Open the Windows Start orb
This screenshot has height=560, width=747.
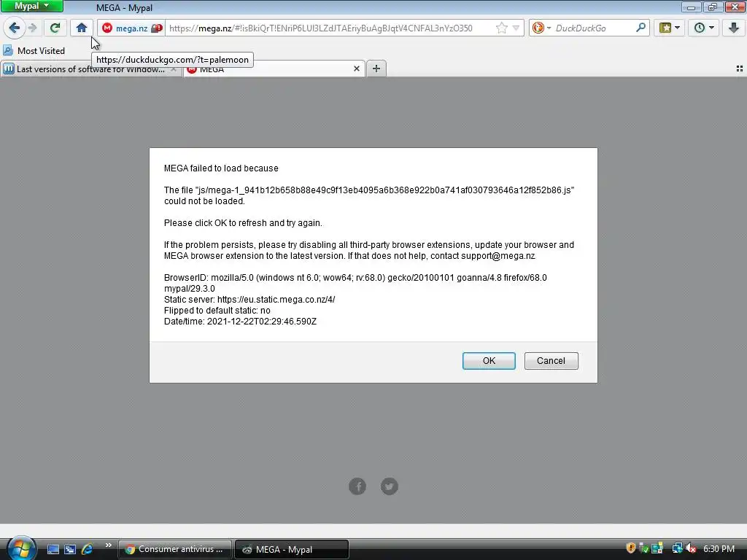21,548
